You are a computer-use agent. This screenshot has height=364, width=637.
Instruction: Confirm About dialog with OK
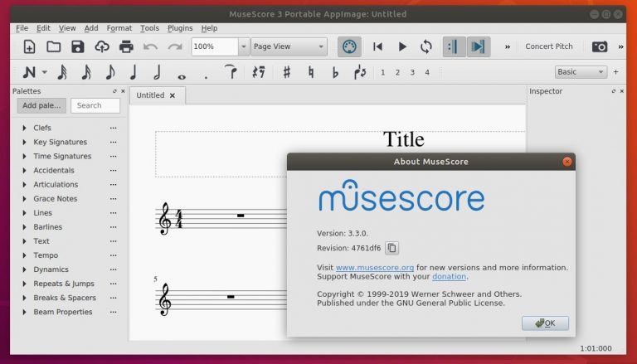(x=545, y=323)
